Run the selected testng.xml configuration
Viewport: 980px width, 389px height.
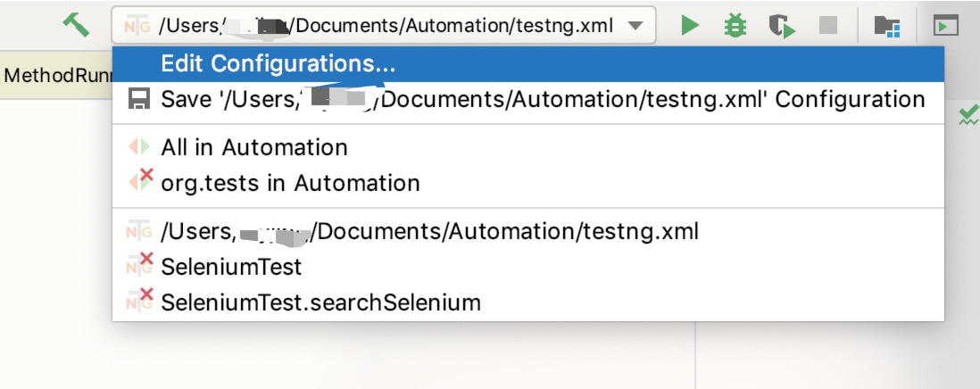689,26
